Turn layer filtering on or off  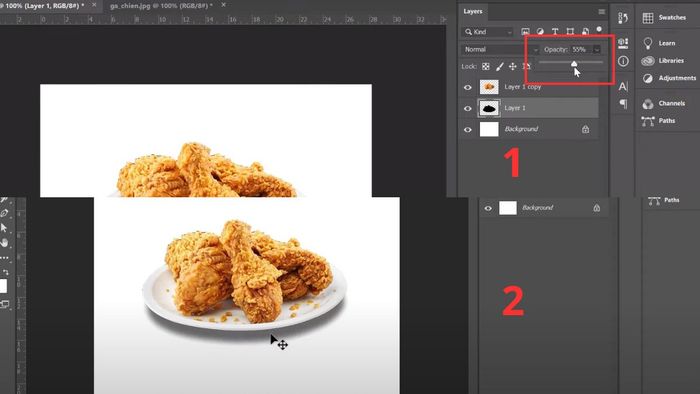[599, 29]
